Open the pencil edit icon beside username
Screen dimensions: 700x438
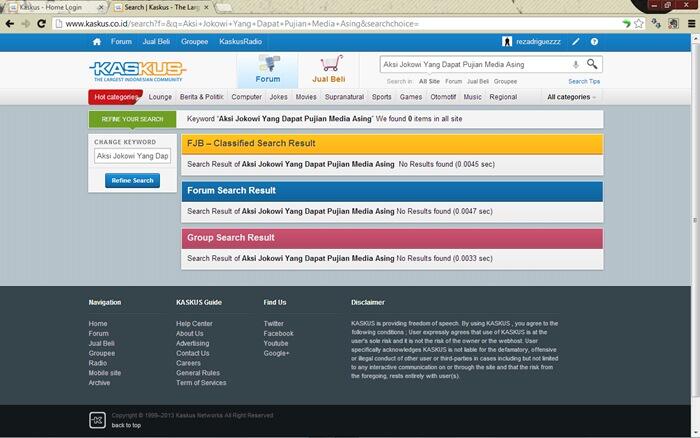pos(576,42)
